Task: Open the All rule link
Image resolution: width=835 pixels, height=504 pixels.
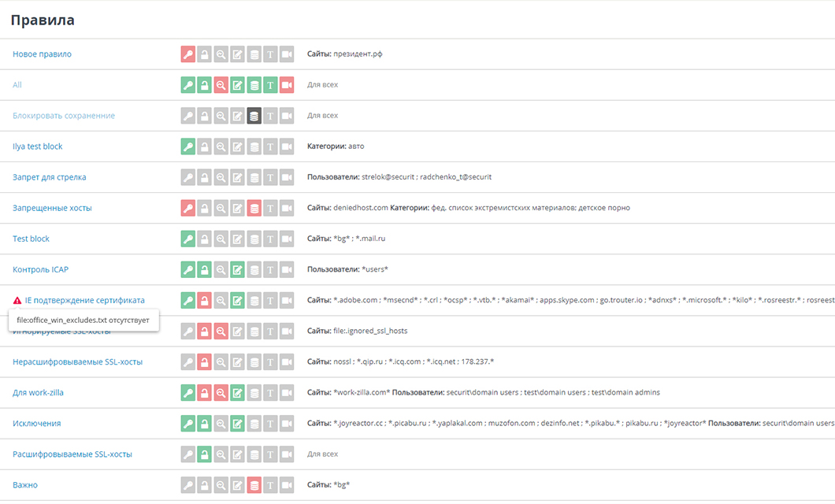Action: tap(17, 84)
